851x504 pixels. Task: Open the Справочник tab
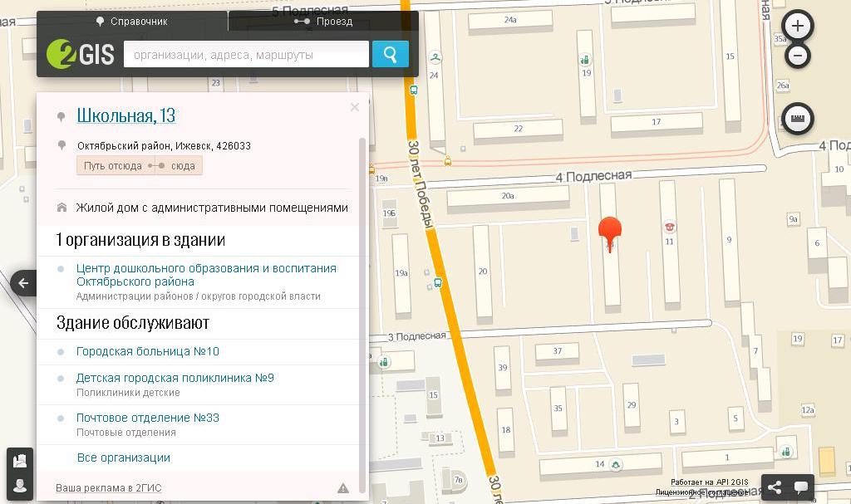(x=132, y=21)
